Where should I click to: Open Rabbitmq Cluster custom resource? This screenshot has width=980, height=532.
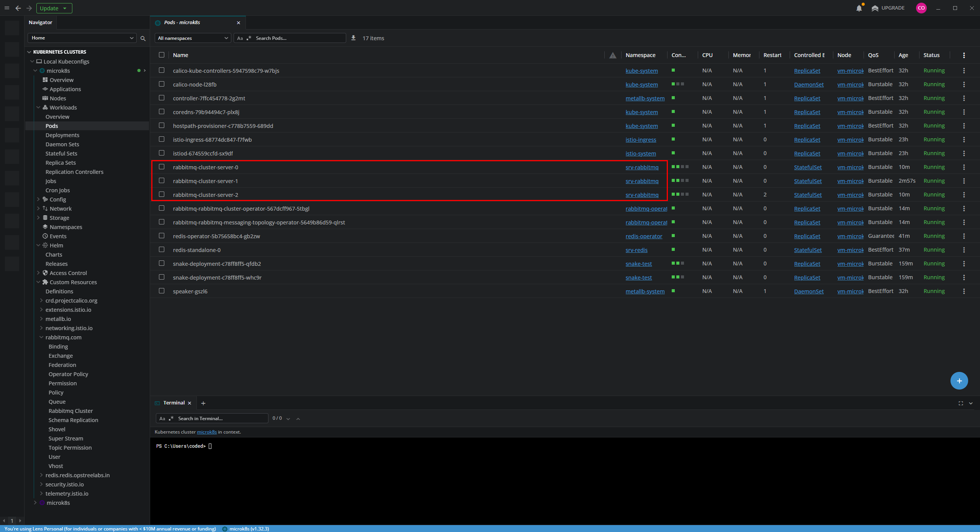(70, 411)
